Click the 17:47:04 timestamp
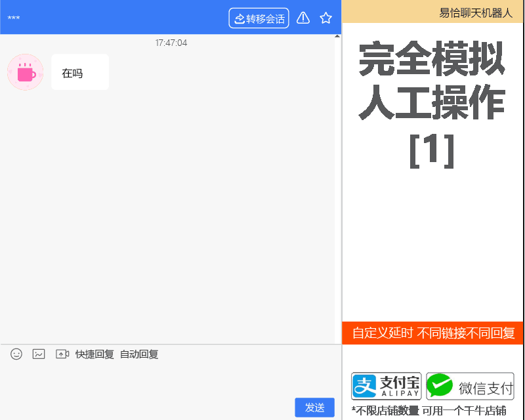 170,42
